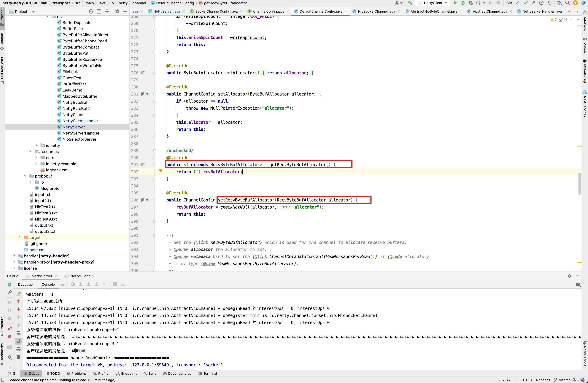Hide the Project panel with minus icon
The height and width of the screenshot is (383, 588).
125,11
